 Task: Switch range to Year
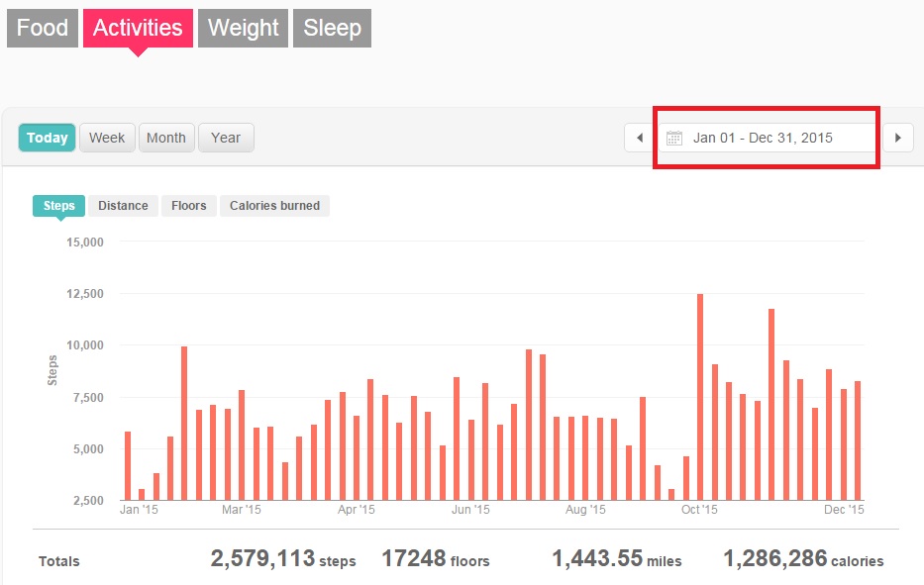(226, 138)
